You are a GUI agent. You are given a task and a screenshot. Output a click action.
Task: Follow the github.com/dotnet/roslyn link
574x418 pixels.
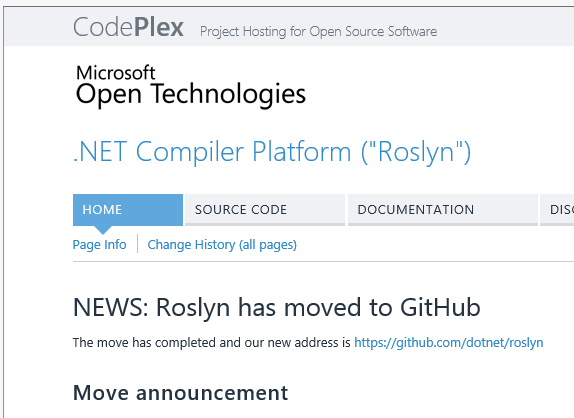pos(449,343)
